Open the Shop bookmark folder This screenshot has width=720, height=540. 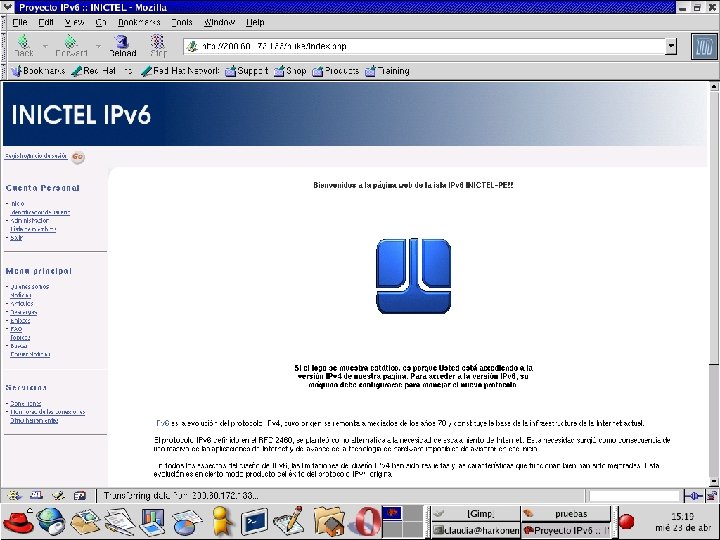(290, 71)
